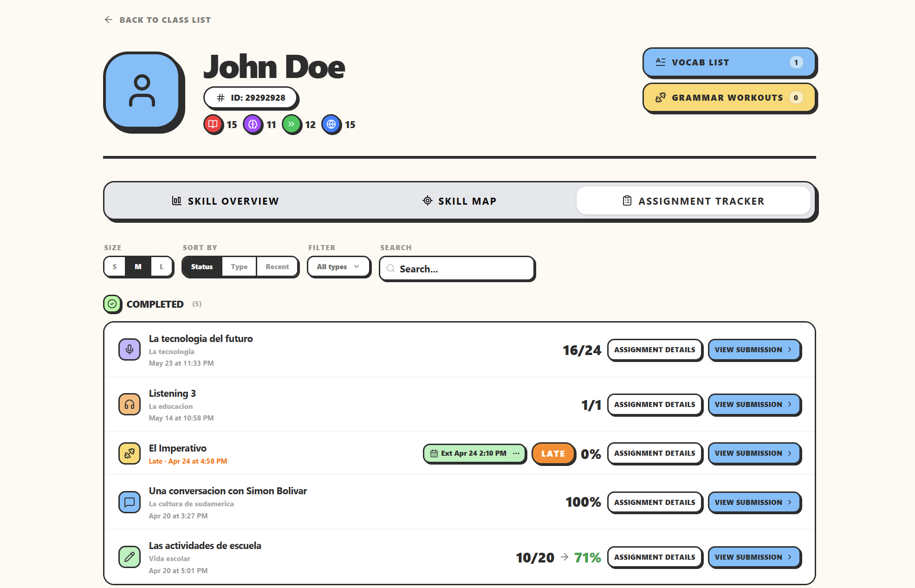Click the Completed section heading
This screenshot has width=915, height=588.
pyautogui.click(x=155, y=304)
